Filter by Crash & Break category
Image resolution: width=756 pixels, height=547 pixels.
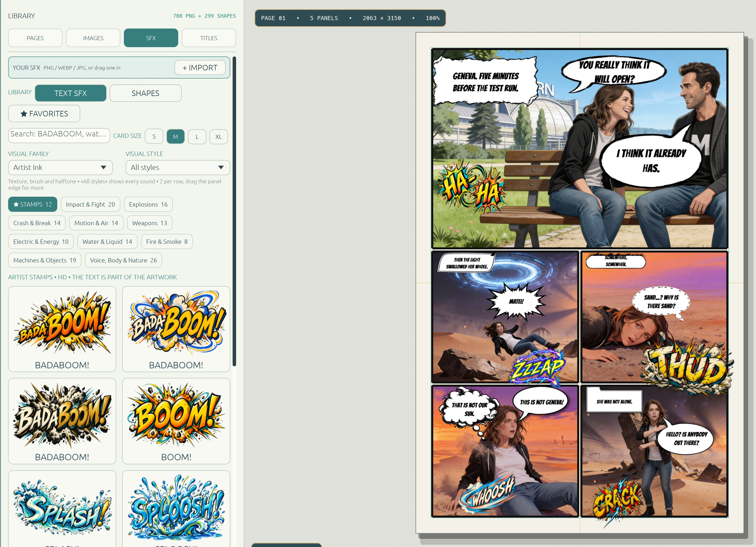click(x=37, y=223)
